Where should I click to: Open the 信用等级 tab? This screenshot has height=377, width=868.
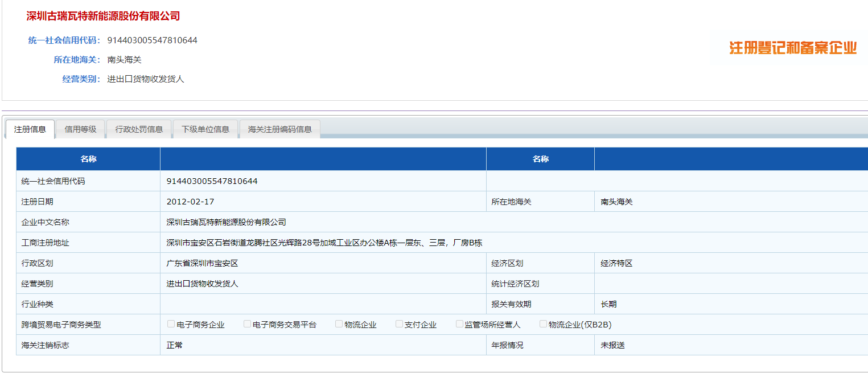(80, 129)
